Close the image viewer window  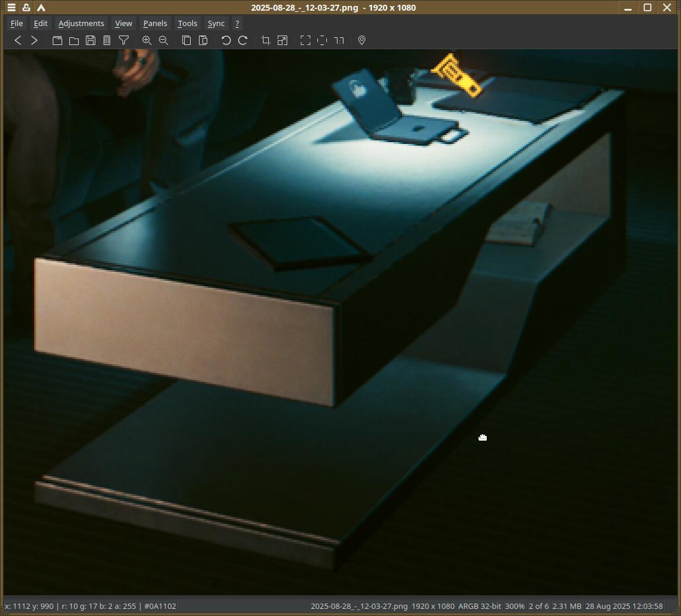coord(667,8)
